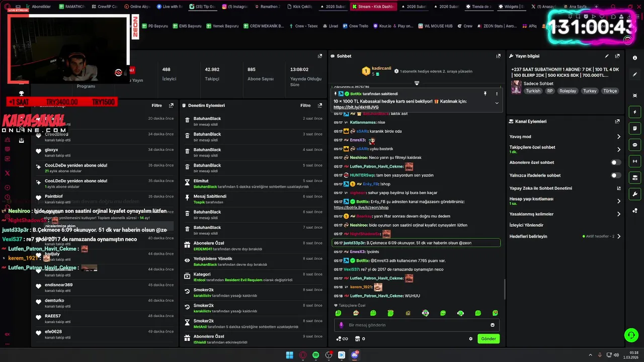Pop out the Yayın bilgisi panel
The image size is (644, 362).
[617, 56]
